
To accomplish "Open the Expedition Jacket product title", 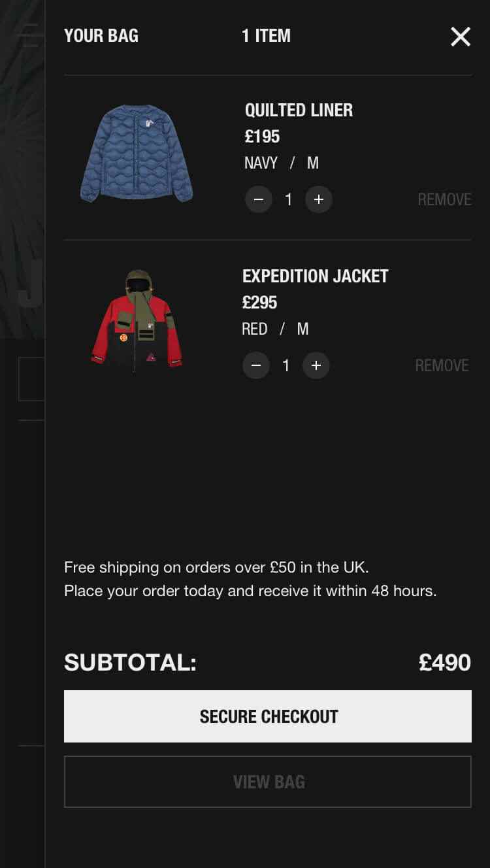I will pos(315,276).
